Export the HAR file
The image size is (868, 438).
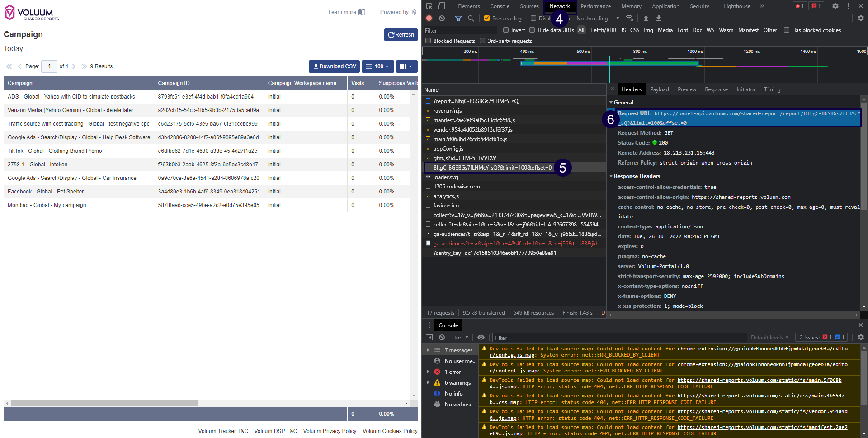click(659, 18)
